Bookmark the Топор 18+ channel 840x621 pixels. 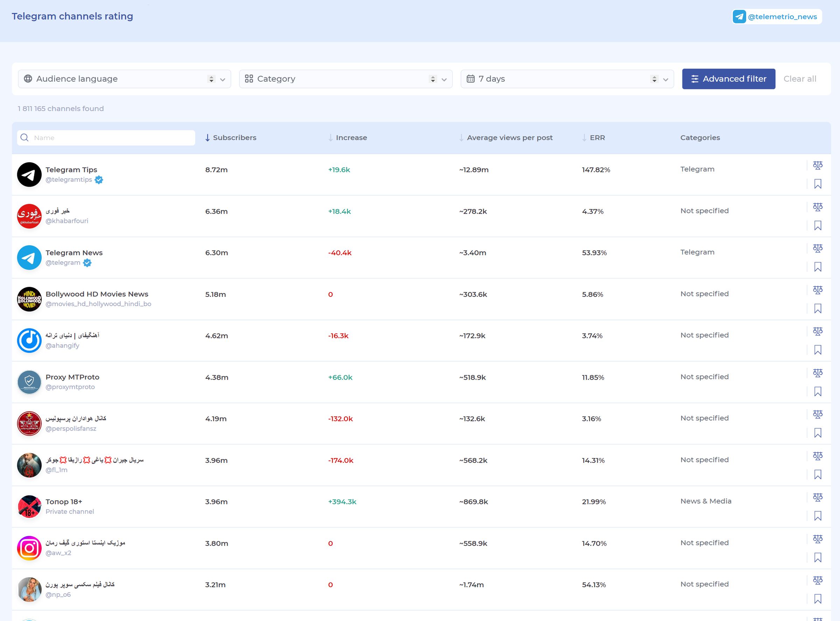(x=818, y=516)
